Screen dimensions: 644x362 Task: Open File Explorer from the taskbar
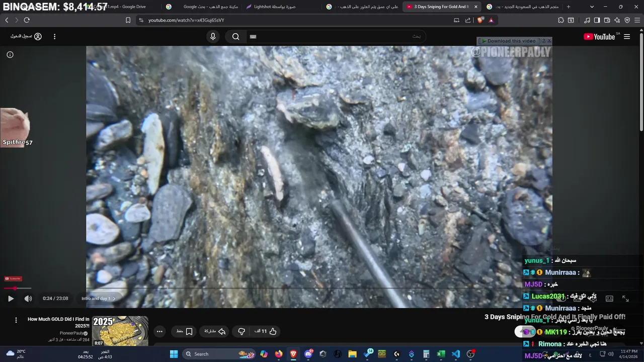[352, 354]
